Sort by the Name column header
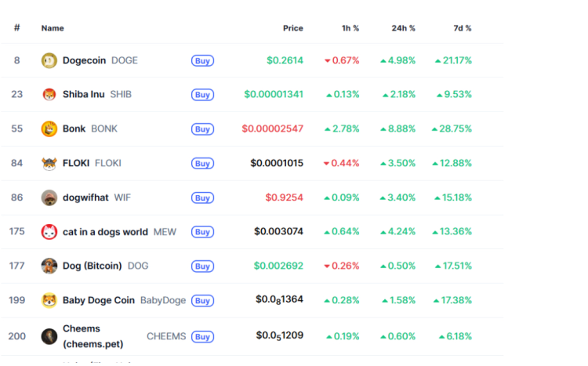588x366 pixels. [53, 28]
